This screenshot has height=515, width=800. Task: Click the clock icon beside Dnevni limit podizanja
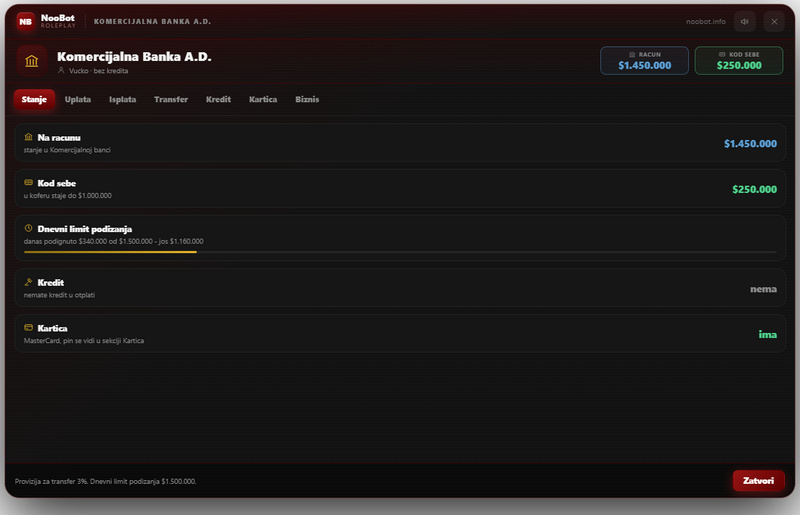pos(29,228)
